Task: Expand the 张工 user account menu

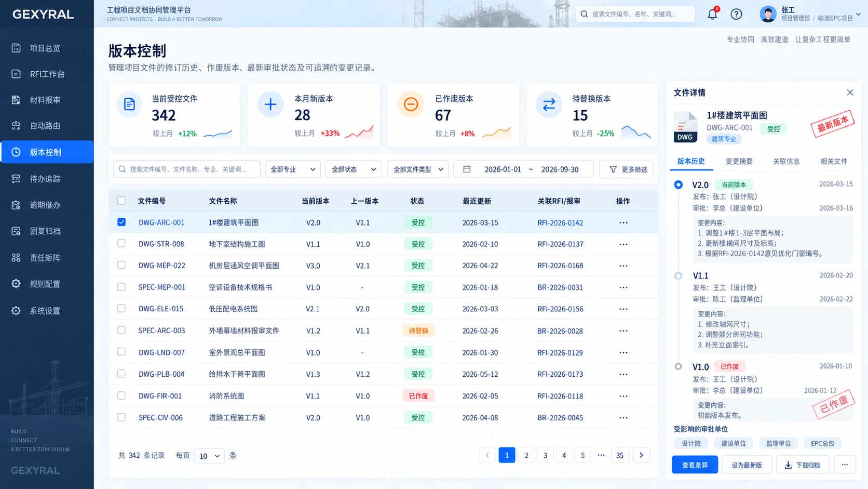Action: (810, 14)
